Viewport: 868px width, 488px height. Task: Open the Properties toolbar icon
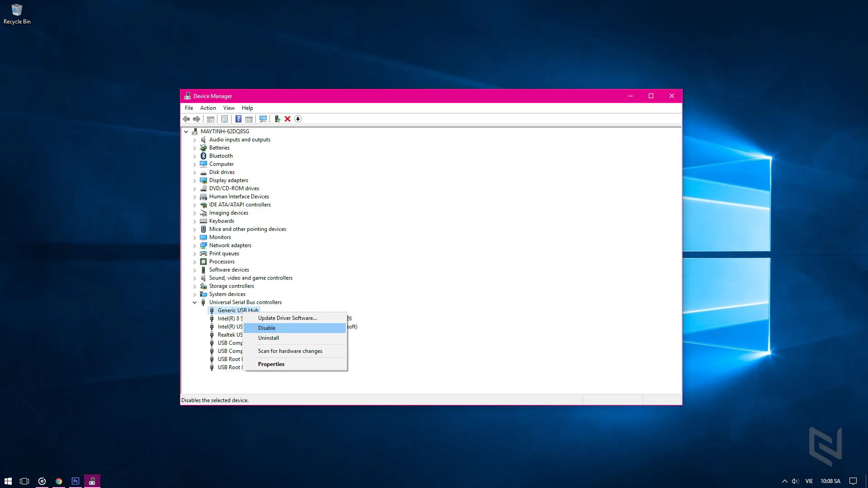224,119
